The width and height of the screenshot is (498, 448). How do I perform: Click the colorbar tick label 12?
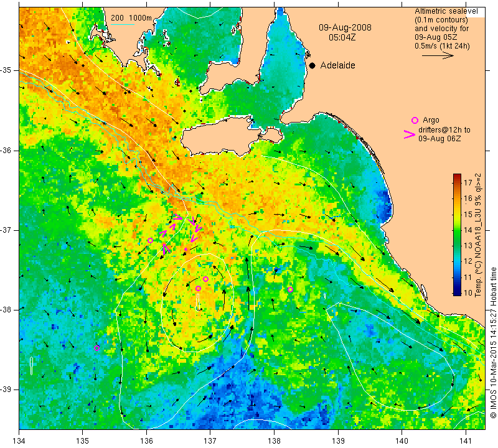point(468,261)
